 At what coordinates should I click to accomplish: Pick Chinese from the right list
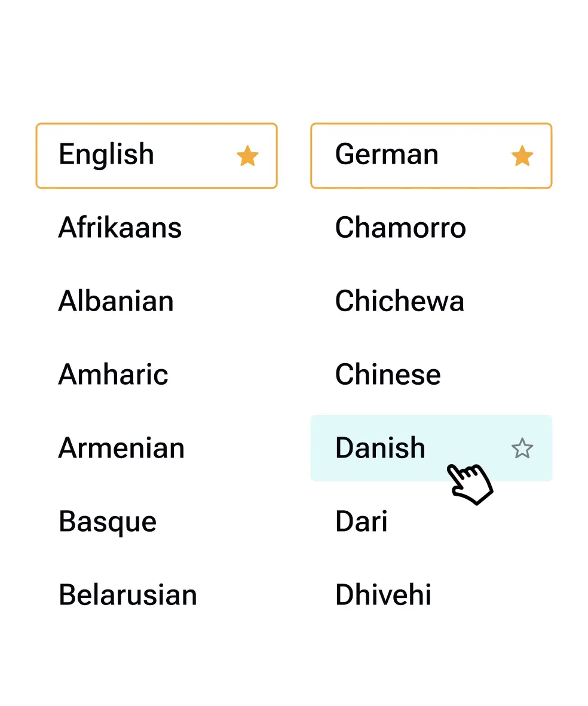pos(388,375)
